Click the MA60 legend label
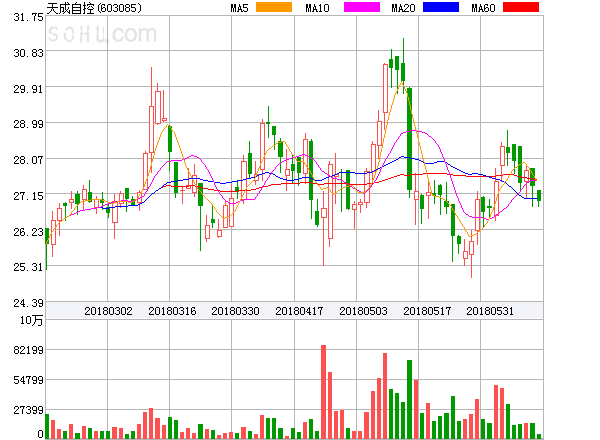Viewport: 600px width, 440px height. 483,8
